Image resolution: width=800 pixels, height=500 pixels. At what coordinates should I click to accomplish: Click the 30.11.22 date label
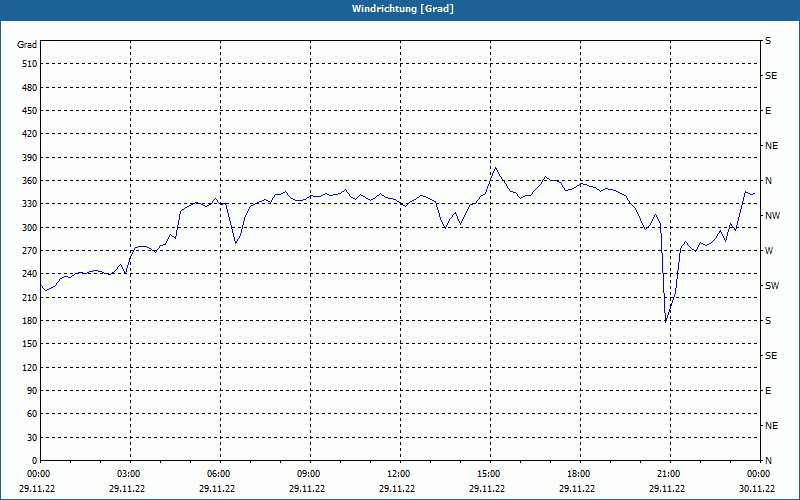coord(757,489)
